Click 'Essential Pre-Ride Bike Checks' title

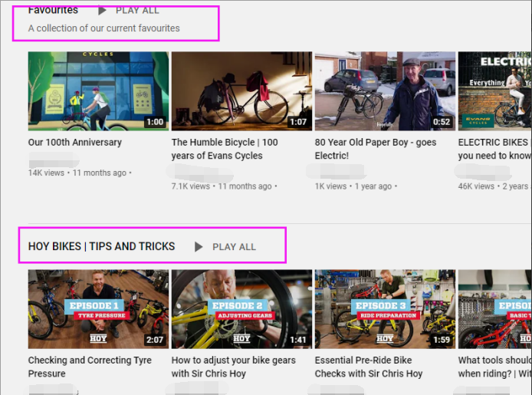(369, 367)
